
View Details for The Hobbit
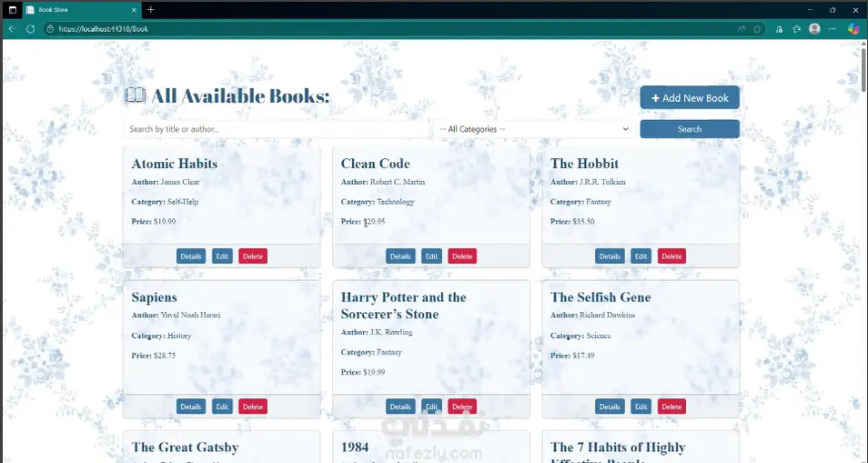point(610,257)
